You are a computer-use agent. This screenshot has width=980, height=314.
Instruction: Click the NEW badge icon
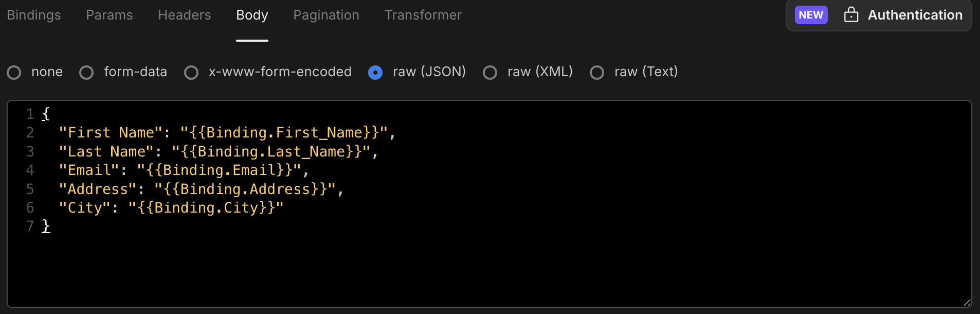[x=811, y=15]
